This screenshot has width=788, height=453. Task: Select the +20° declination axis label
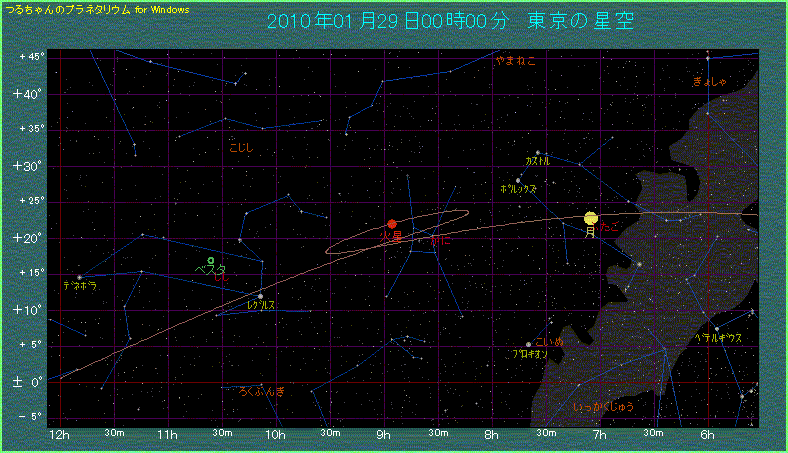pyautogui.click(x=32, y=238)
